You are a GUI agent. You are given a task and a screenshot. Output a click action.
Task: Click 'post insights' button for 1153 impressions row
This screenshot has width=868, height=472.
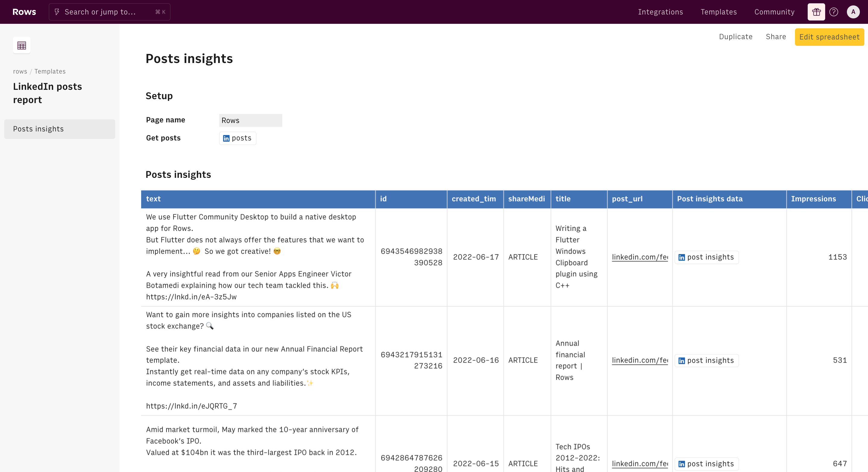[707, 257]
